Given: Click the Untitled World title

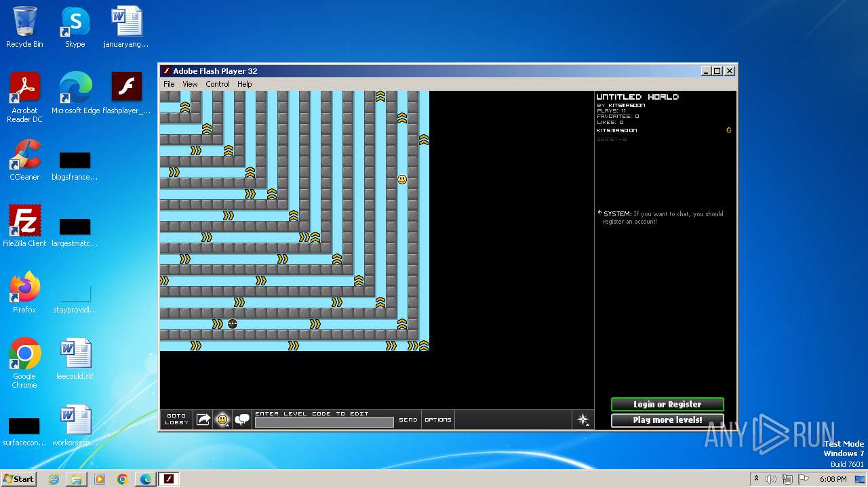Looking at the screenshot, I should 637,97.
